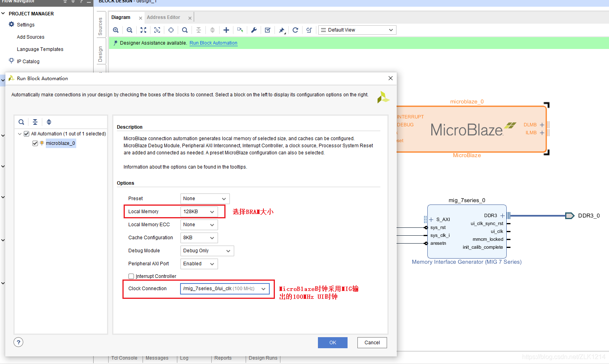
Task: Collapse PROJECT MANAGER section
Action: [x=3, y=13]
